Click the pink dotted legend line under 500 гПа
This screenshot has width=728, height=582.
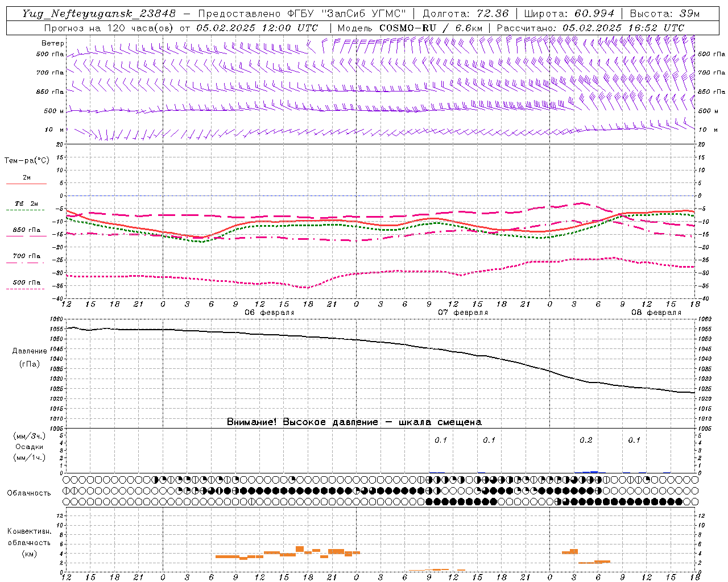(x=26, y=289)
